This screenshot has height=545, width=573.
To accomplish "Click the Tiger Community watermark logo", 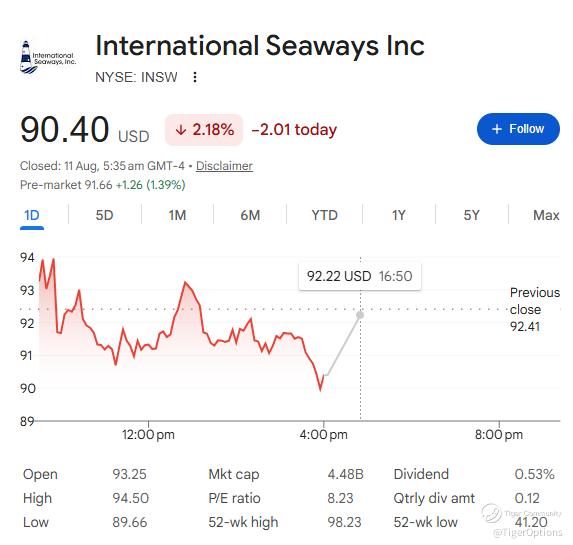I will click(491, 512).
